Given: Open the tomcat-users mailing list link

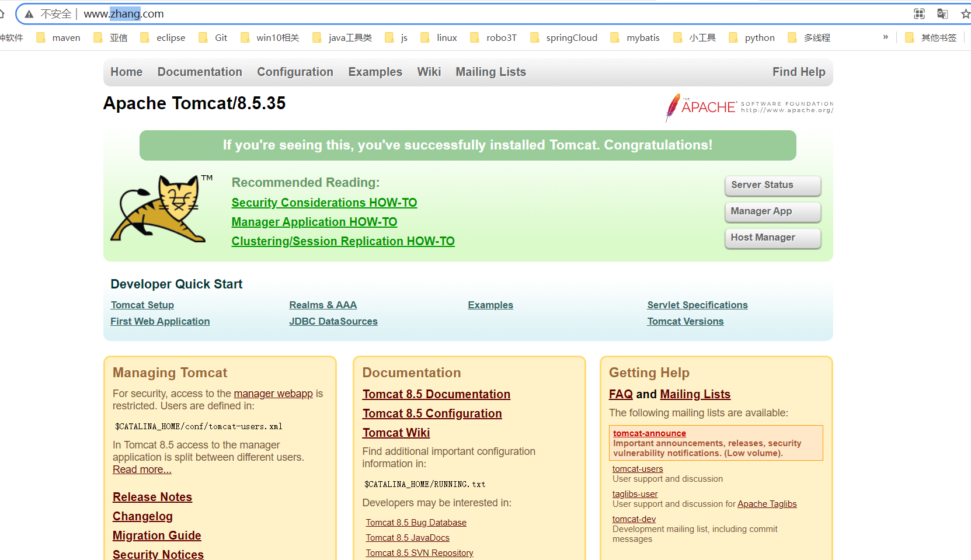Looking at the screenshot, I should coord(638,469).
